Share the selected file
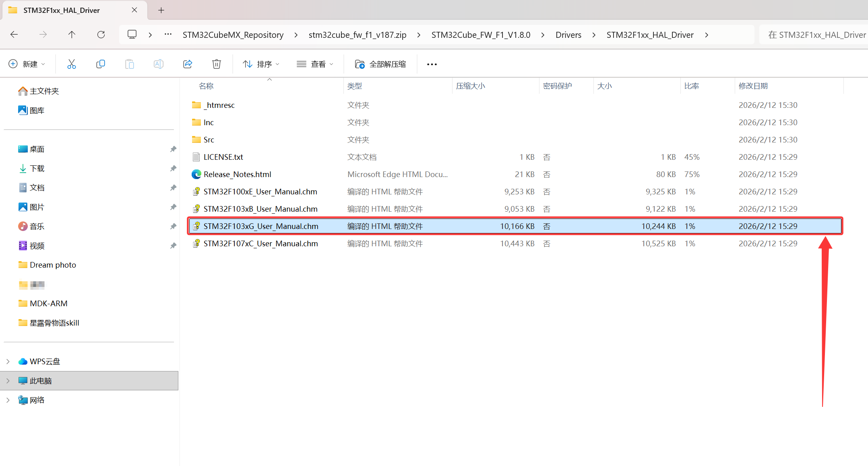The image size is (868, 466). (188, 64)
